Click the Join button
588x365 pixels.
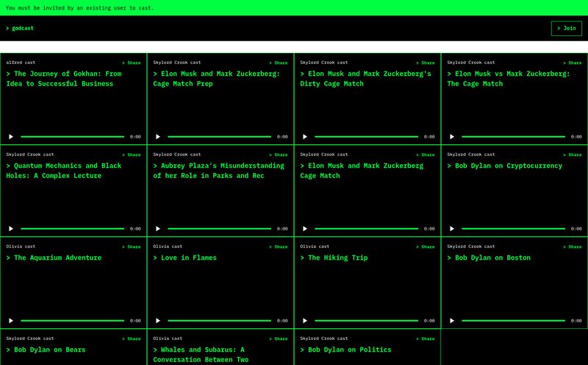tap(566, 28)
